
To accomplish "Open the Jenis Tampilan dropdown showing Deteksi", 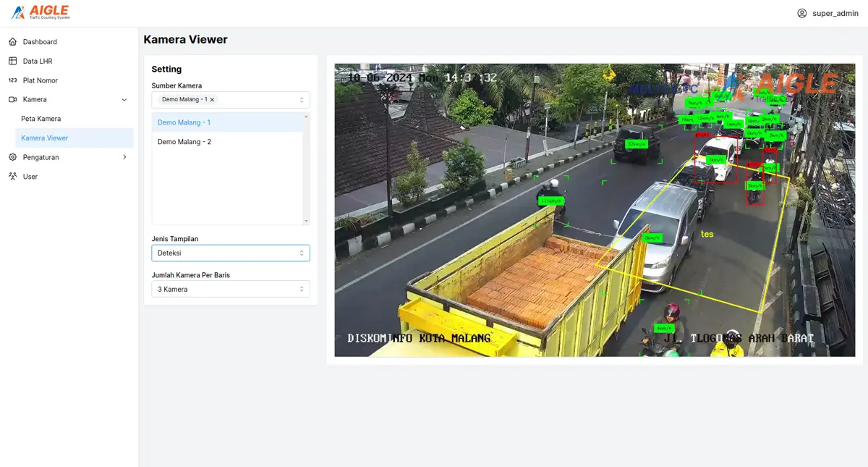I will click(230, 253).
